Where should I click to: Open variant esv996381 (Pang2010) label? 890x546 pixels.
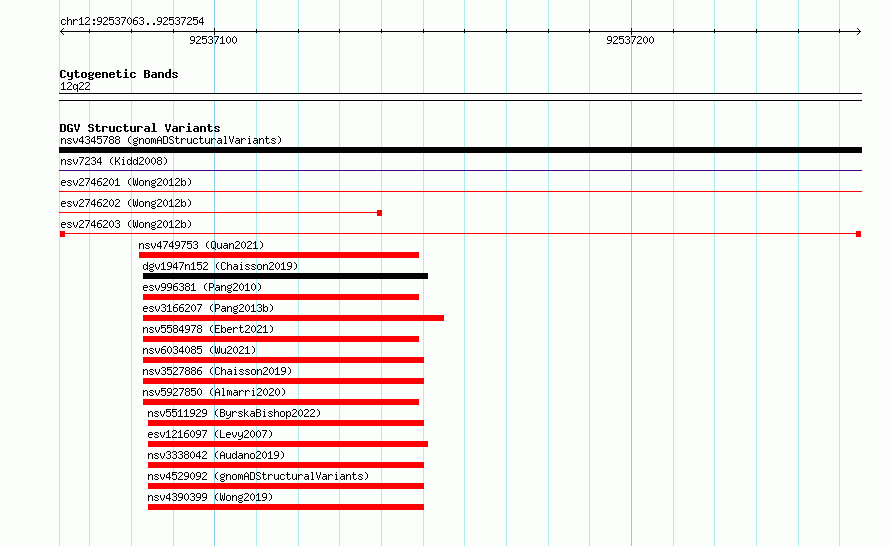pyautogui.click(x=202, y=287)
